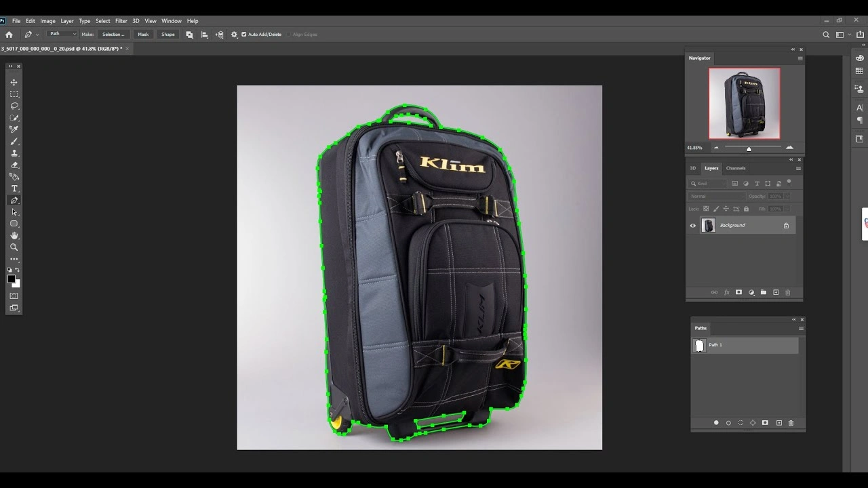Hide the Background layer

[x=692, y=225]
